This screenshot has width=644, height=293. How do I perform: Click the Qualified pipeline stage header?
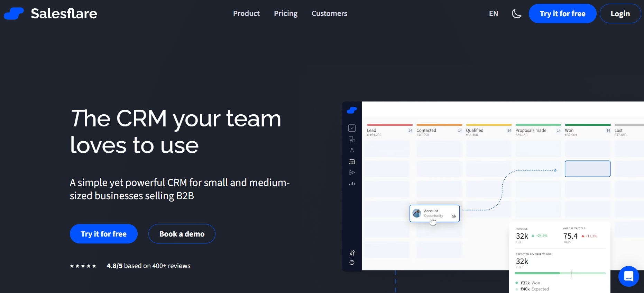[489, 130]
